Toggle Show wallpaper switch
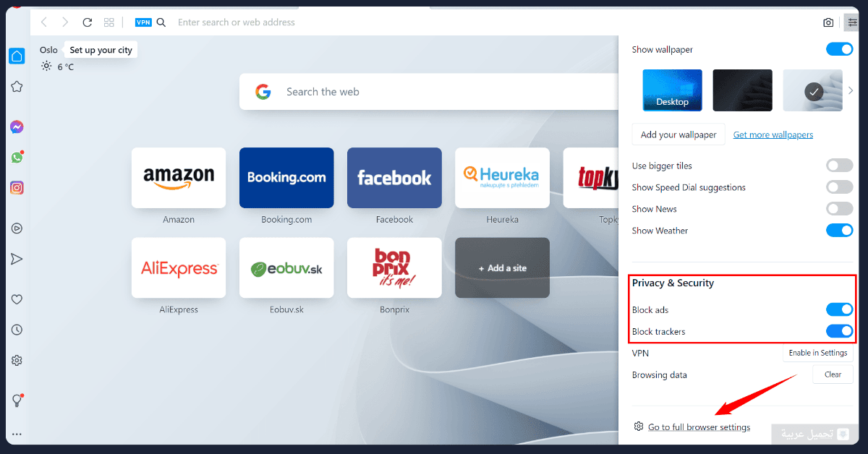Image resolution: width=868 pixels, height=454 pixels. tap(840, 50)
